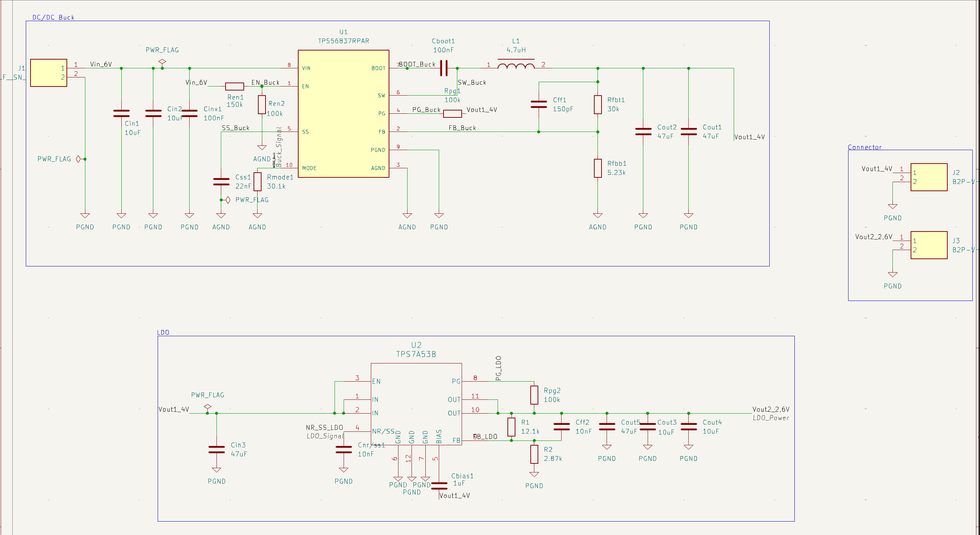The width and height of the screenshot is (980, 535).
Task: Select the 'PG_LDO' net label
Action: click(x=498, y=368)
